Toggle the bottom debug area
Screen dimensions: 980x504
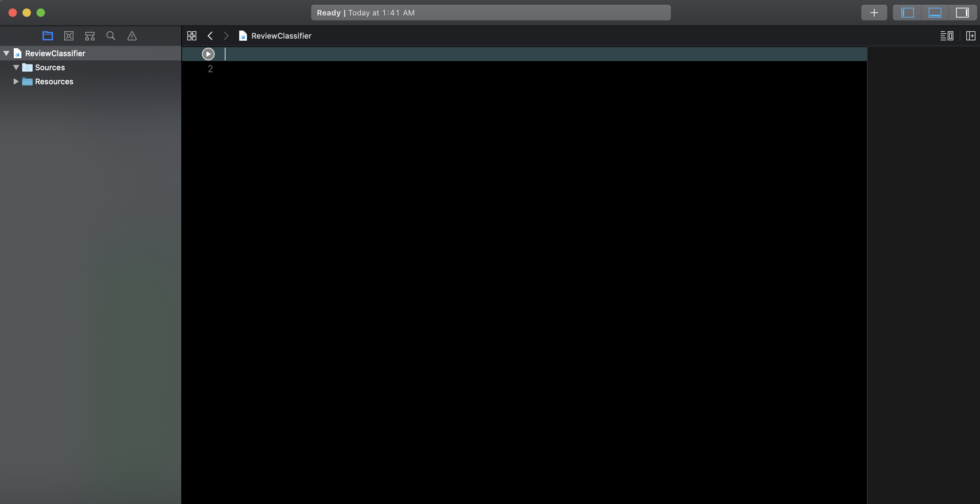point(935,13)
